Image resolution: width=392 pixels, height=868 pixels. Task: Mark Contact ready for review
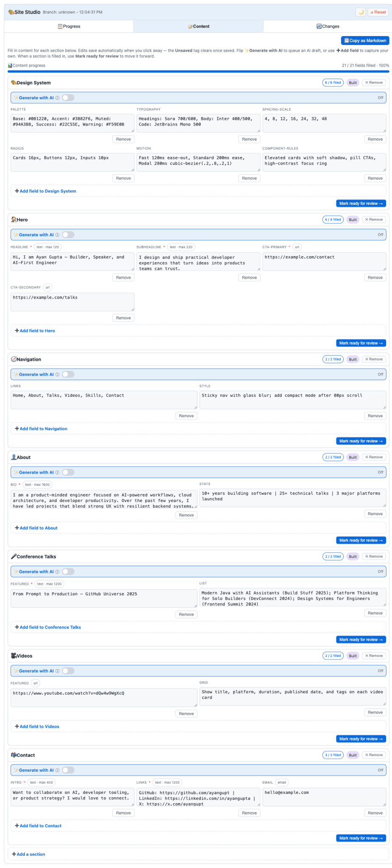pos(361,838)
